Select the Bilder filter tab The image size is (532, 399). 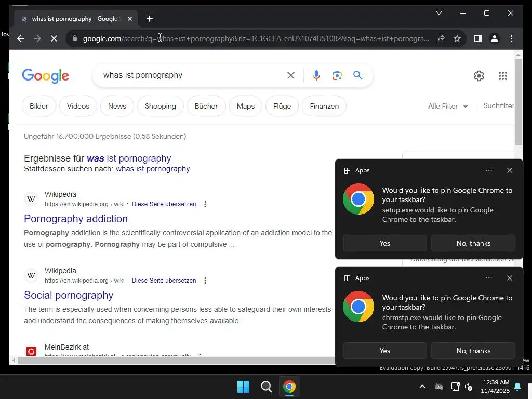pos(38,106)
